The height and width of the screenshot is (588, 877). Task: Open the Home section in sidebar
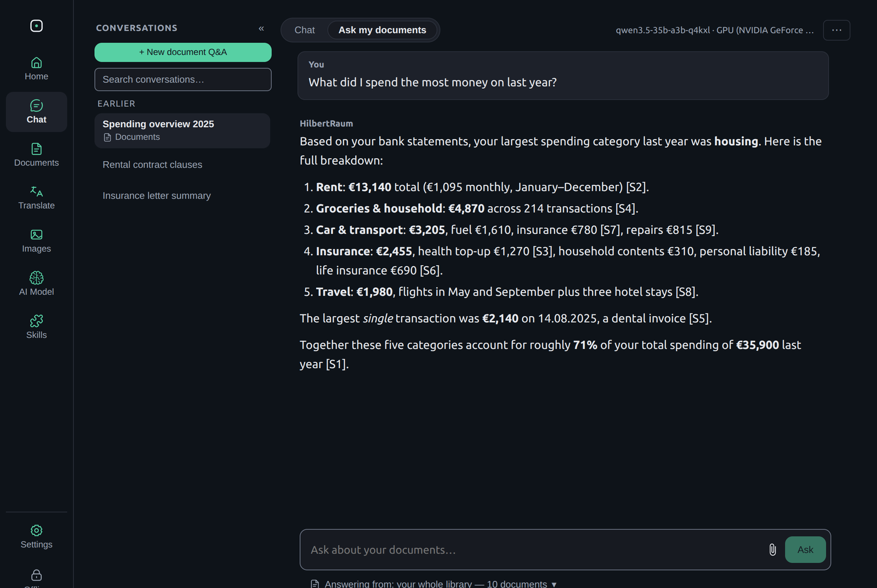(36, 69)
